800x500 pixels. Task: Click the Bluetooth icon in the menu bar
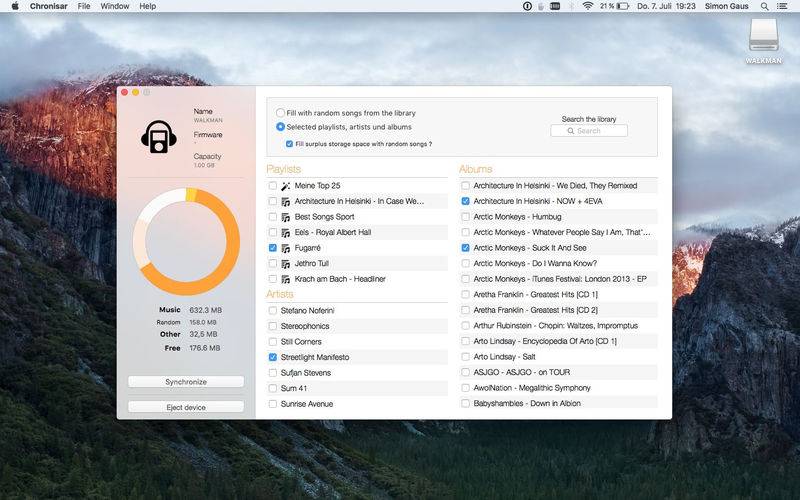coord(571,6)
